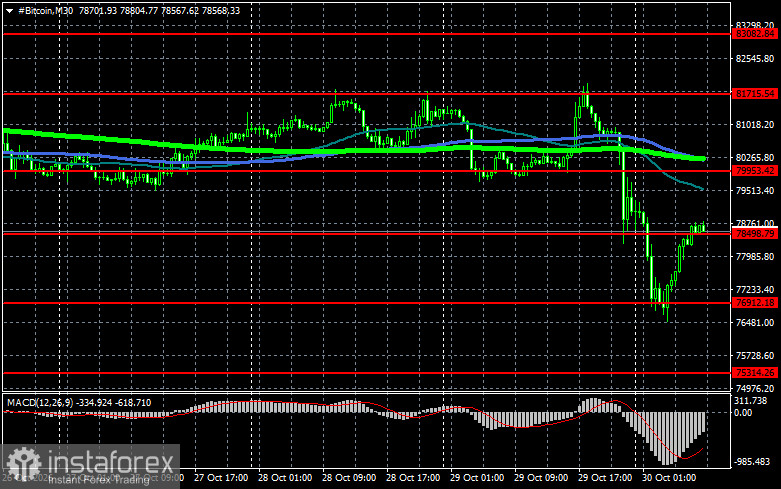Select the 75314.26 red price label

click(756, 372)
